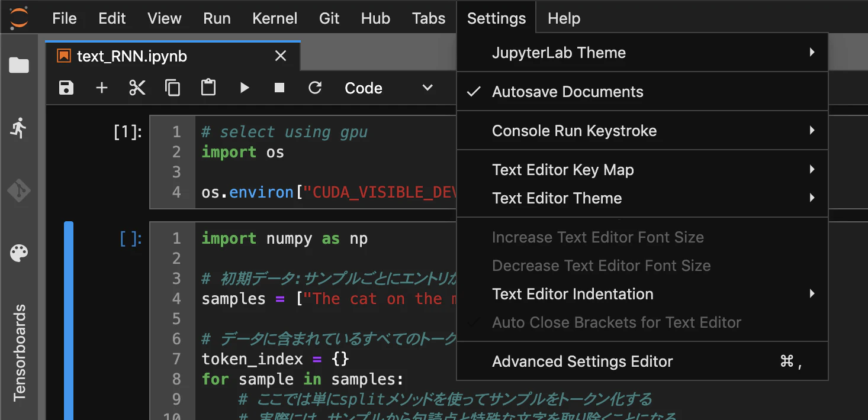Open the Tabs menu
Viewport: 868px width, 420px height.
point(429,18)
